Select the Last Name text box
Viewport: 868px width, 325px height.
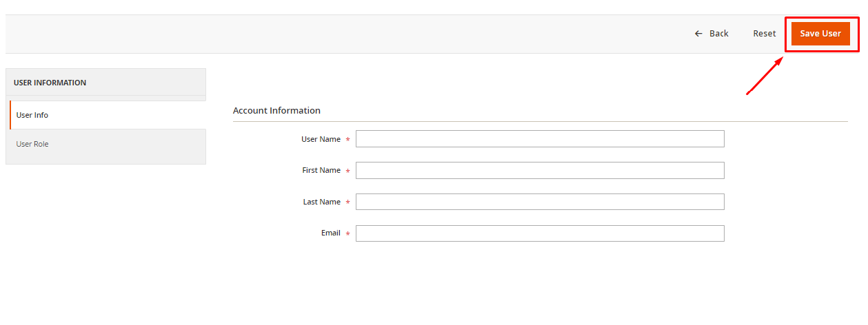pos(540,202)
